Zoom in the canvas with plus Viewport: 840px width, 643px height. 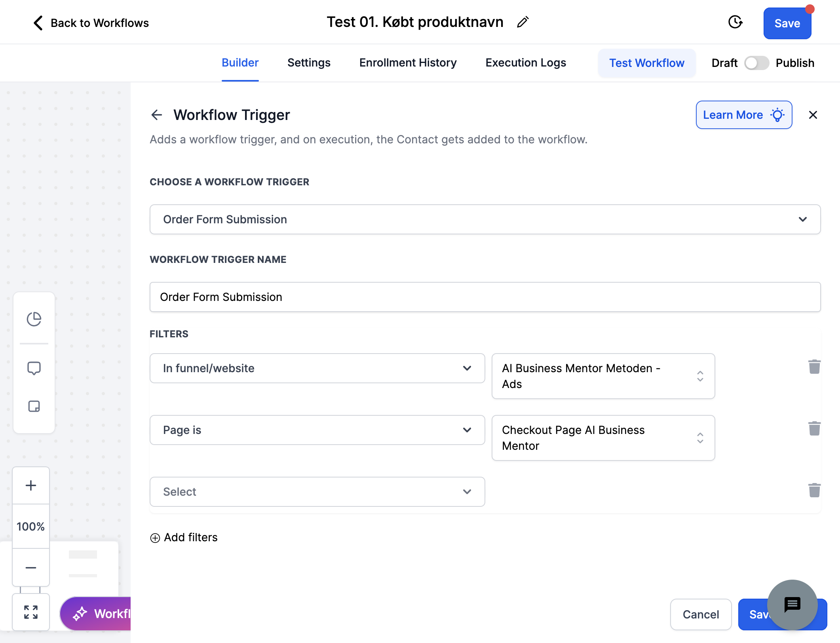[x=31, y=485]
